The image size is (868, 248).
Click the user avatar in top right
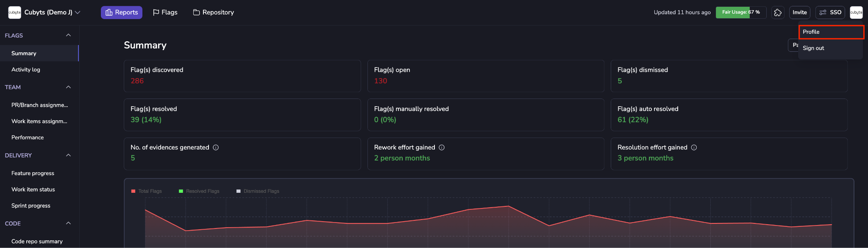pos(856,12)
